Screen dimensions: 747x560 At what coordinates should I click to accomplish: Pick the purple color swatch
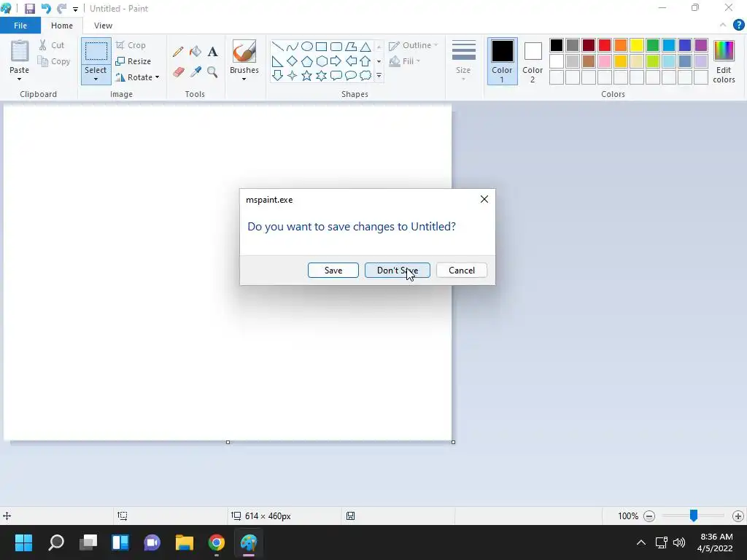click(x=701, y=45)
